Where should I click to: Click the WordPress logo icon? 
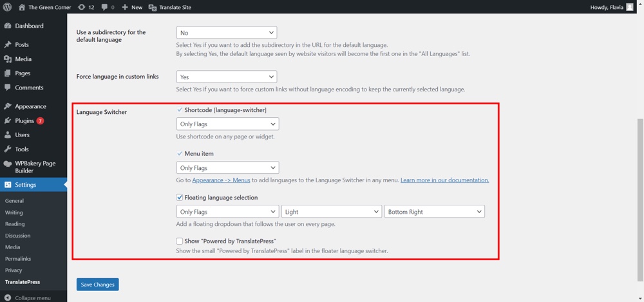8,7
